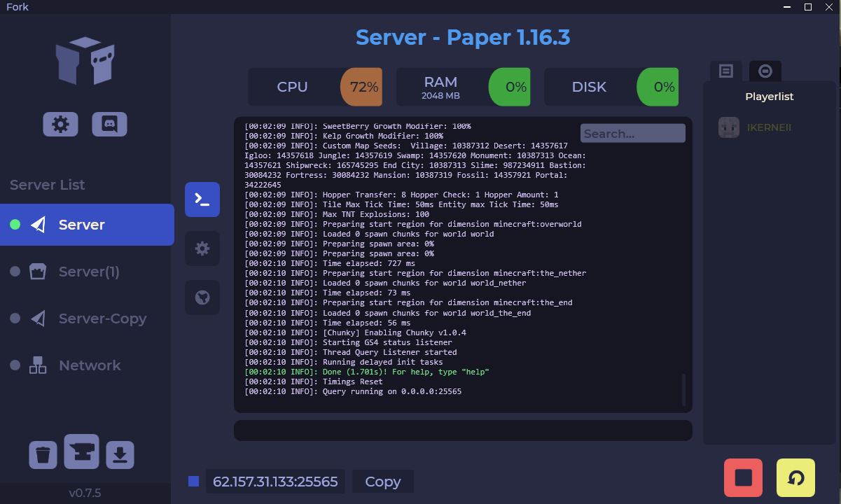
Task: Stop the server with red button
Action: [x=743, y=478]
